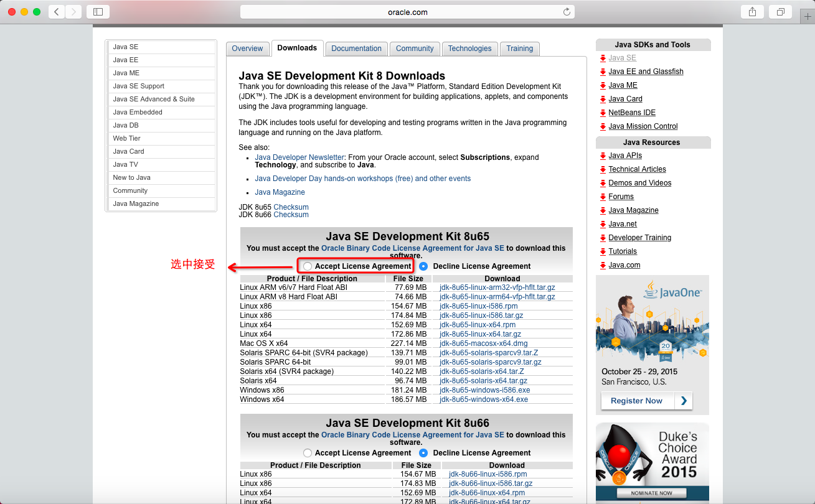Open the Java Developer Day workshops link

point(362,179)
